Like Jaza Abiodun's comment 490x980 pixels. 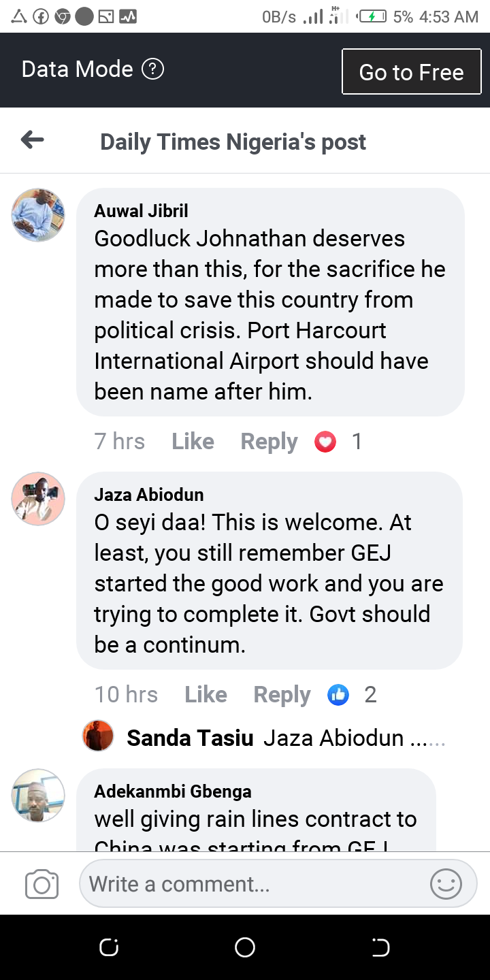point(206,694)
